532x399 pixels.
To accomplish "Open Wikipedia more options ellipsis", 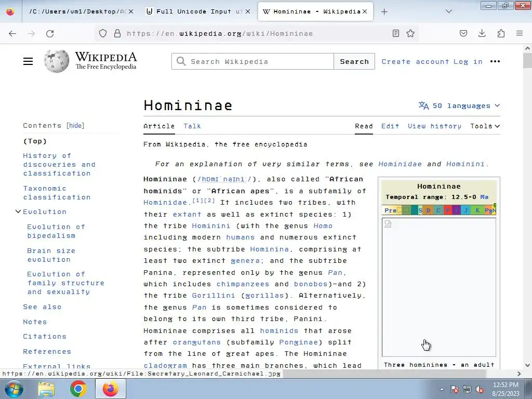I will point(495,61).
